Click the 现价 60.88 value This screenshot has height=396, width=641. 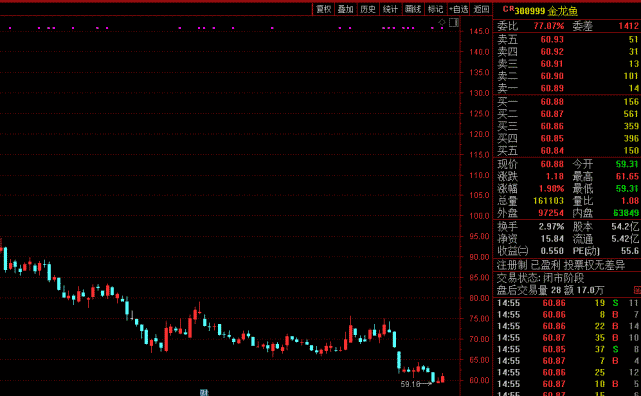click(552, 164)
